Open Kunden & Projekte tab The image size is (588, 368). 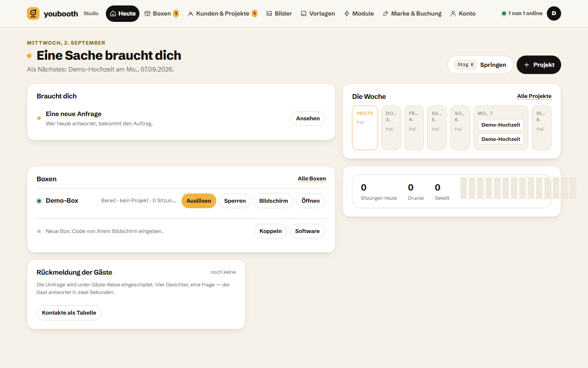[x=223, y=13]
